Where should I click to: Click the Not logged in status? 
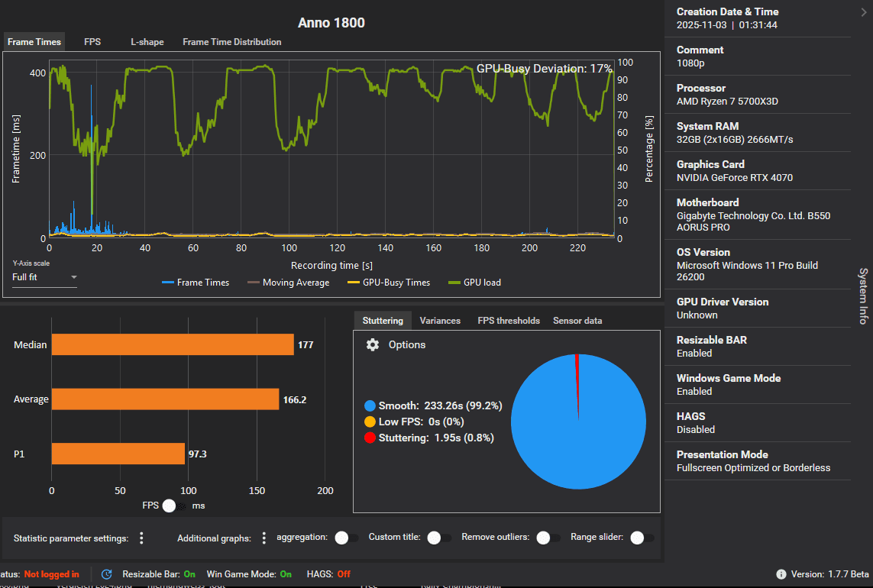(x=51, y=574)
